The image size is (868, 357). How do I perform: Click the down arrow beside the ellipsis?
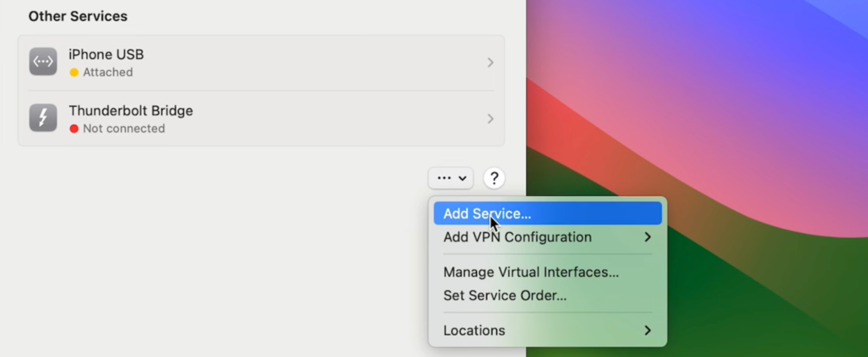click(x=462, y=178)
